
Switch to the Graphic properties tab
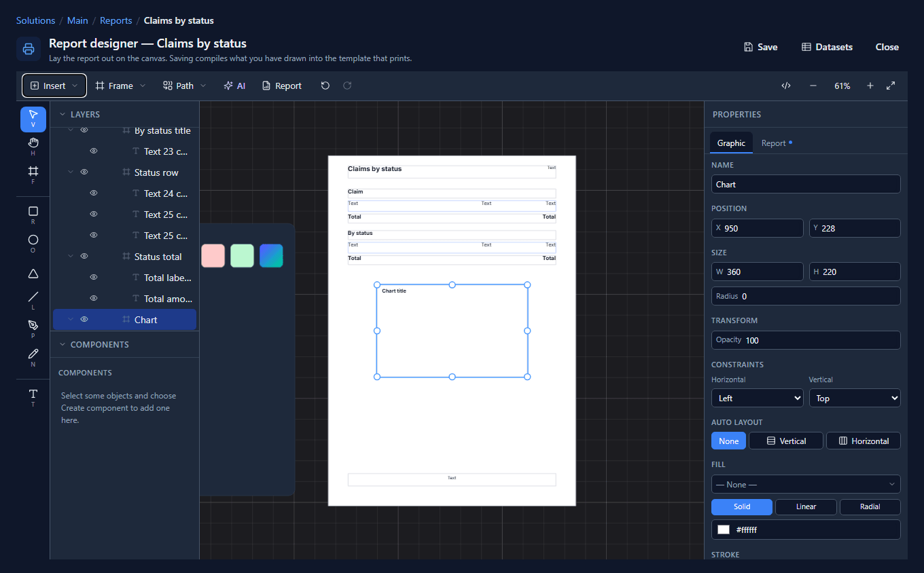[x=731, y=143]
